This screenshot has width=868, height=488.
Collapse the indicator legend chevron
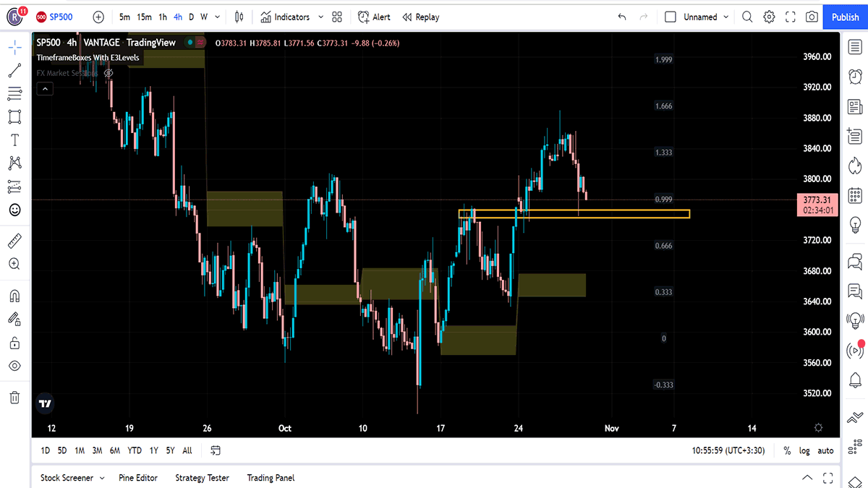[45, 89]
